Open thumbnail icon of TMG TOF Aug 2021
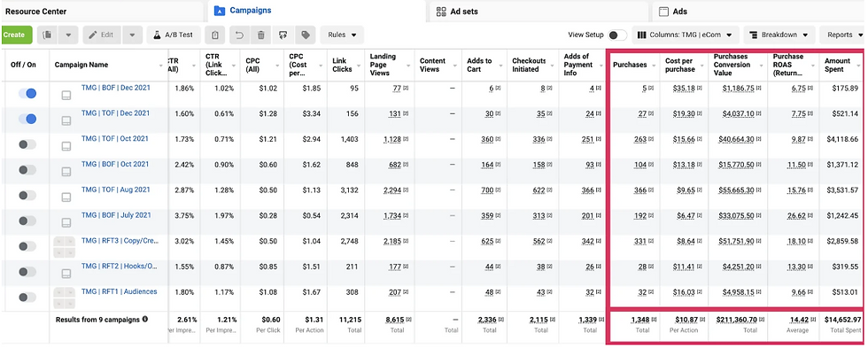 [x=66, y=197]
